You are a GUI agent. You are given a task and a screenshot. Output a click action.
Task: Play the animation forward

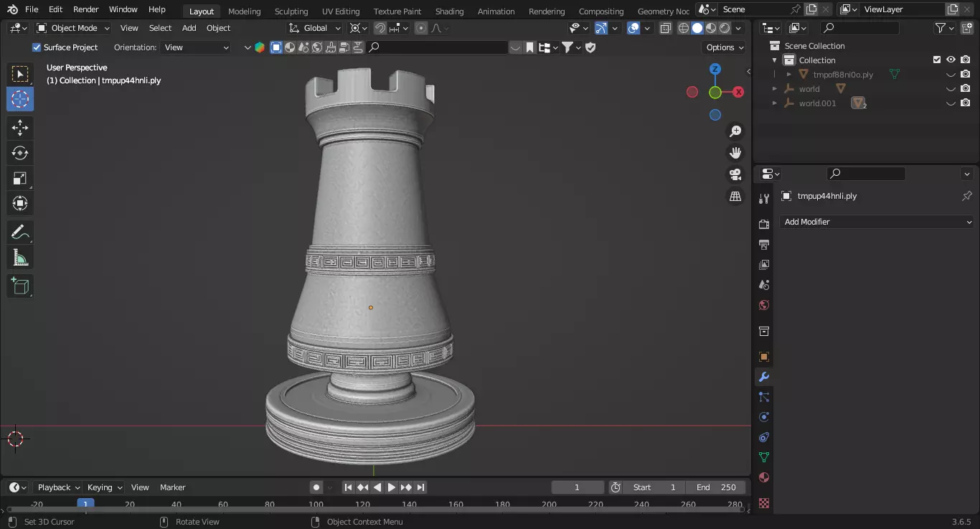tap(392, 487)
